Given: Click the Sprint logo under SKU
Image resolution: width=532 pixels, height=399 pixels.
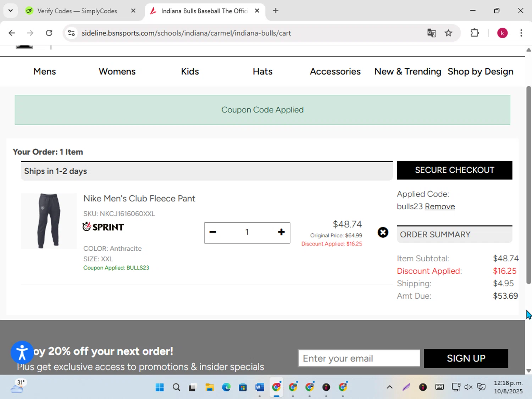Looking at the screenshot, I should pyautogui.click(x=103, y=227).
